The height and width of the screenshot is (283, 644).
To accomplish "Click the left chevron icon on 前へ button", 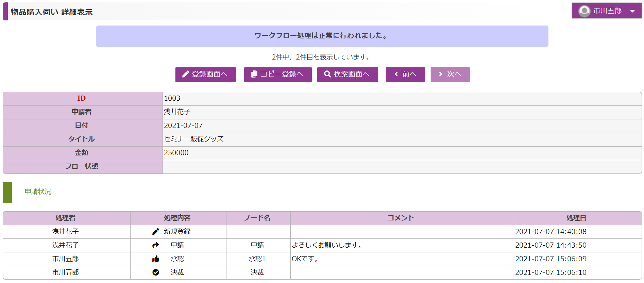I will (x=396, y=74).
